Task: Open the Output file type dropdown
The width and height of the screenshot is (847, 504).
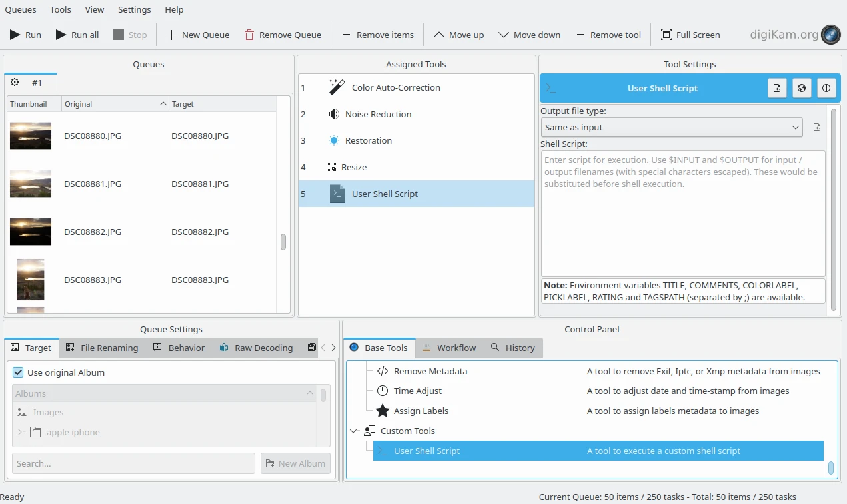Action: 671,127
